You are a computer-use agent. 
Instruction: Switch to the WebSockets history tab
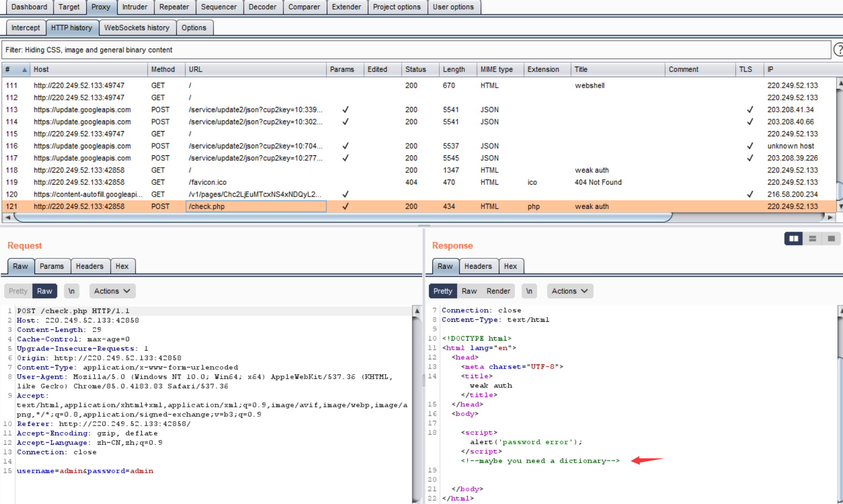[x=137, y=28]
